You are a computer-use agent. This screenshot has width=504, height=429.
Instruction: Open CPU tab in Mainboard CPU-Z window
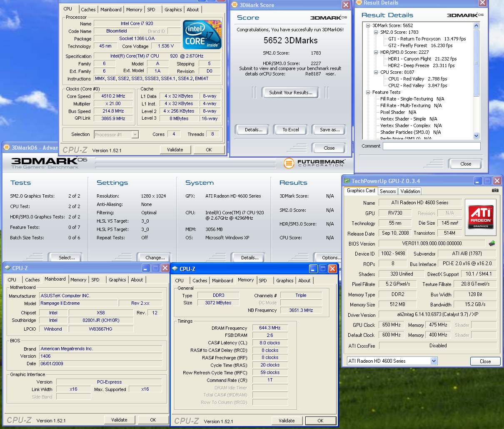tap(12, 280)
